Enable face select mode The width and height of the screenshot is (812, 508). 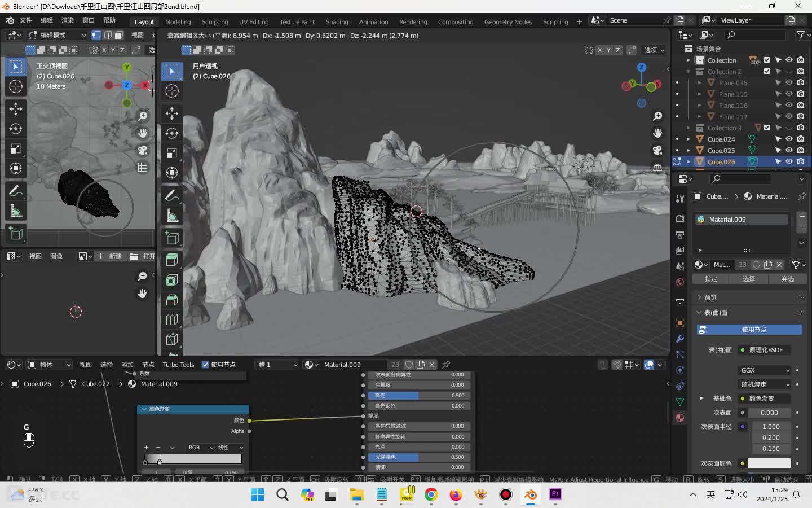click(x=118, y=35)
